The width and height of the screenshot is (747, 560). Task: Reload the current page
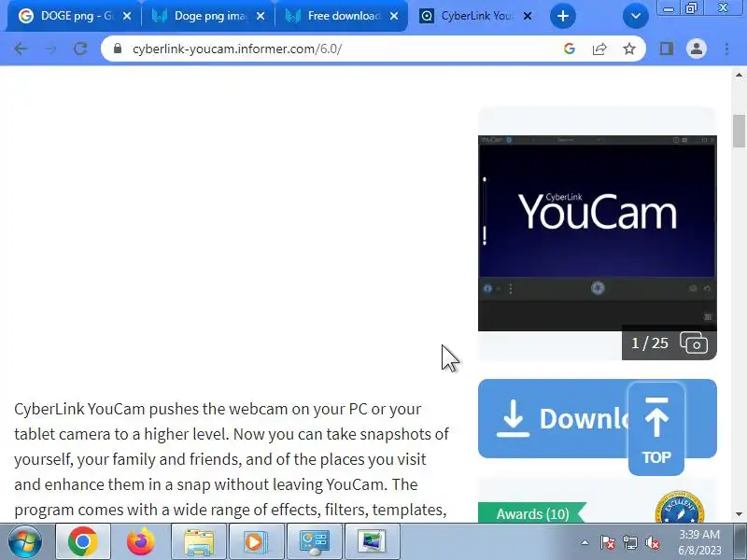pos(80,49)
